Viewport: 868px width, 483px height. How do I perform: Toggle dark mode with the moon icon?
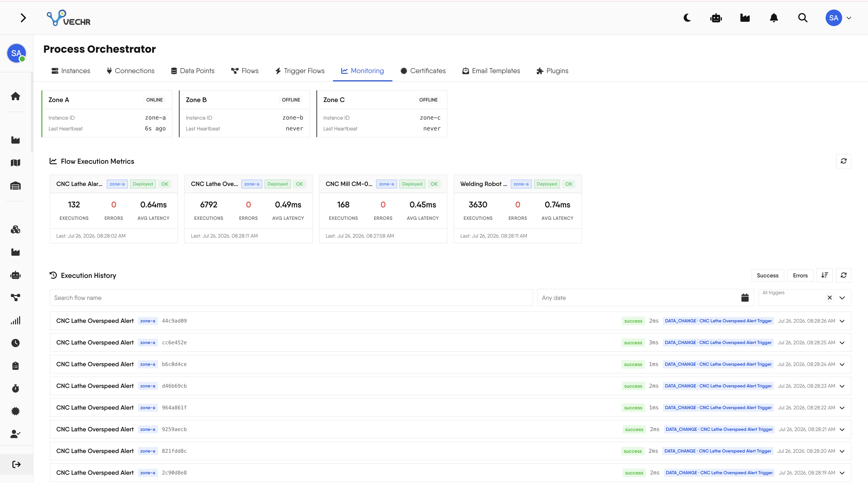coord(687,18)
